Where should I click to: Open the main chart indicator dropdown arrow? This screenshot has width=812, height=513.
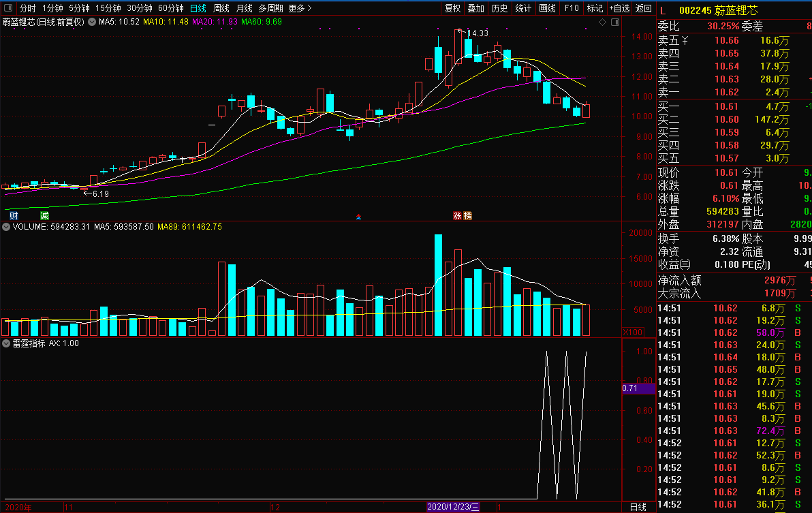coord(91,22)
